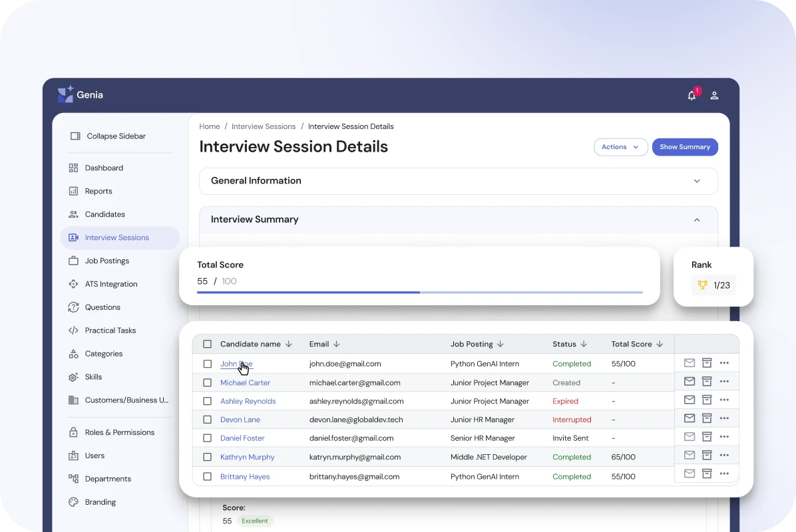This screenshot has width=796, height=532.
Task: Go to Job Postings in sidebar
Action: [106, 261]
